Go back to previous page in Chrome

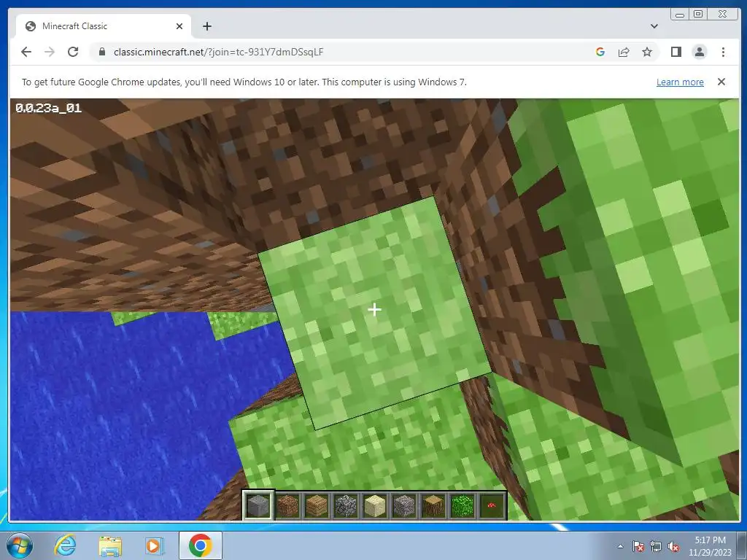tap(26, 52)
